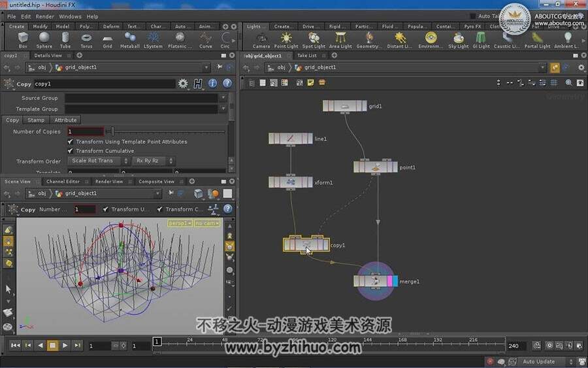Open the File menu
This screenshot has width=588, height=368.
coord(12,16)
